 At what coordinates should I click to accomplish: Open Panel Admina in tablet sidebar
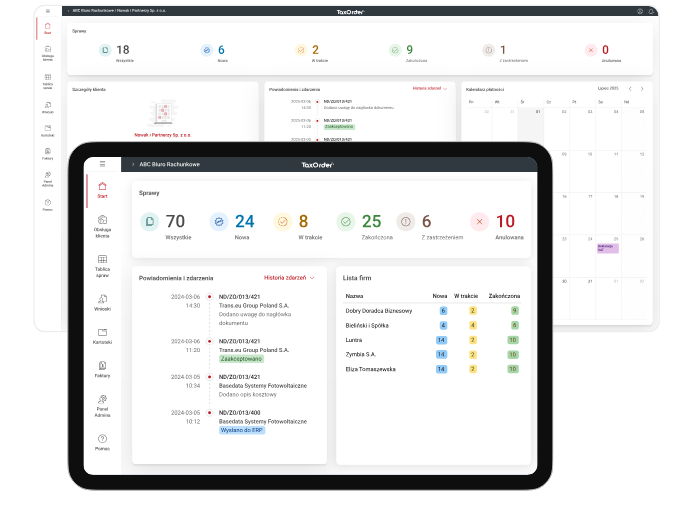[x=102, y=404]
